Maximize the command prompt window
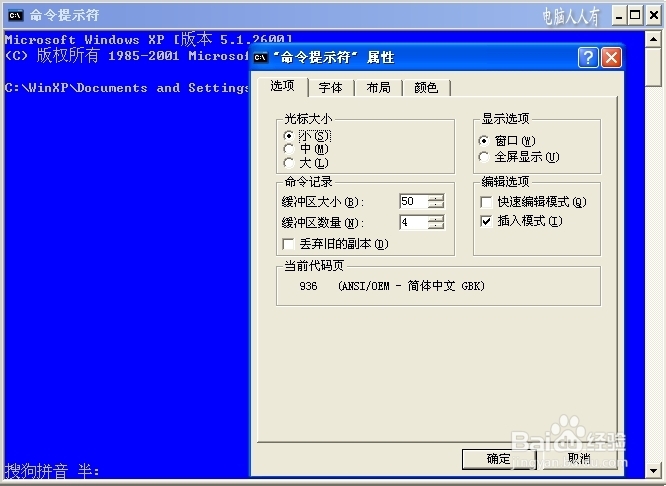 [x=635, y=16]
